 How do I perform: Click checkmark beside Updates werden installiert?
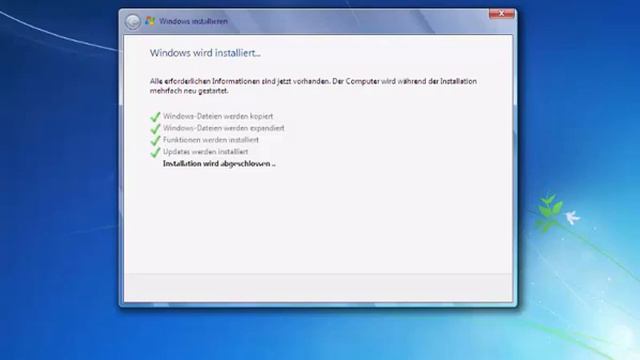click(x=155, y=152)
